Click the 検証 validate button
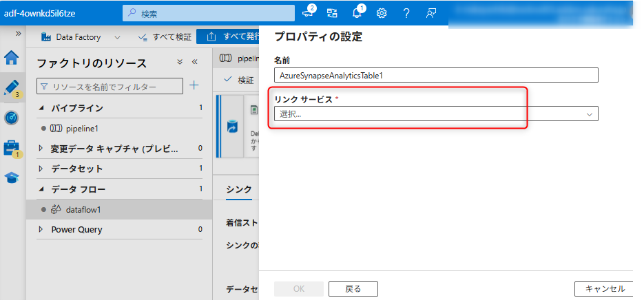The width and height of the screenshot is (644, 300). pyautogui.click(x=238, y=80)
